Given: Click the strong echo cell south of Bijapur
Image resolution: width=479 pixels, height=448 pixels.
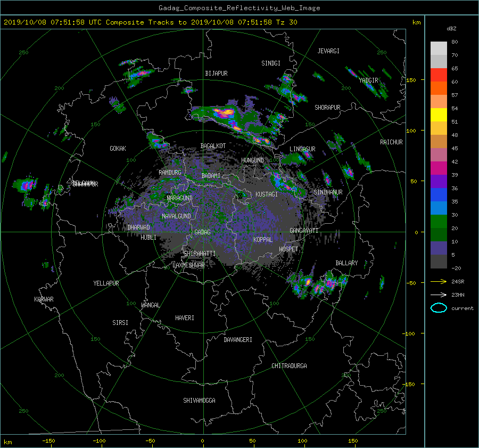Looking at the screenshot, I should tap(225, 113).
